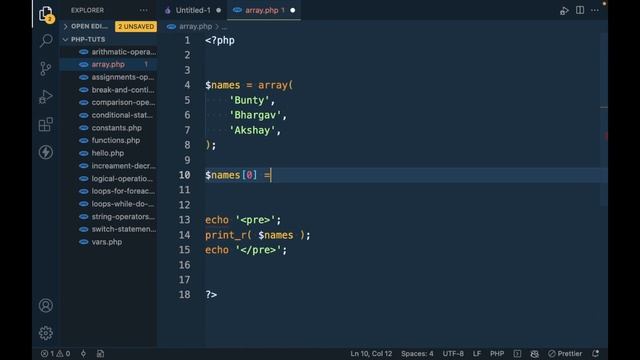Image resolution: width=640 pixels, height=360 pixels.
Task: Open editor More Actions ellipsis
Action: [x=595, y=10]
